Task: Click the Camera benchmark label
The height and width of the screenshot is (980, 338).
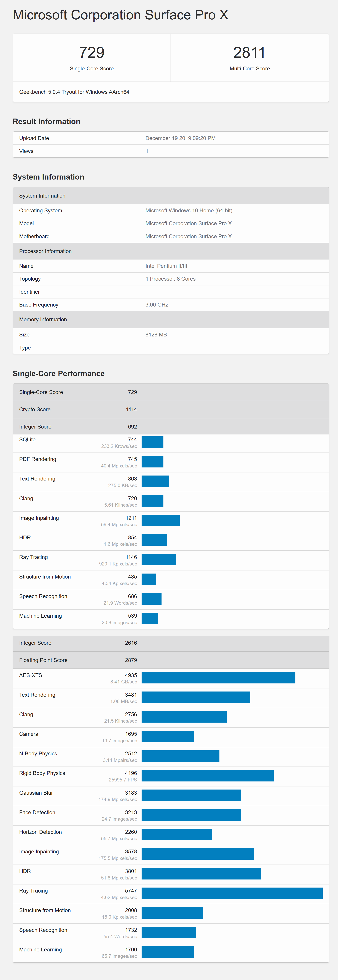Action: click(29, 734)
